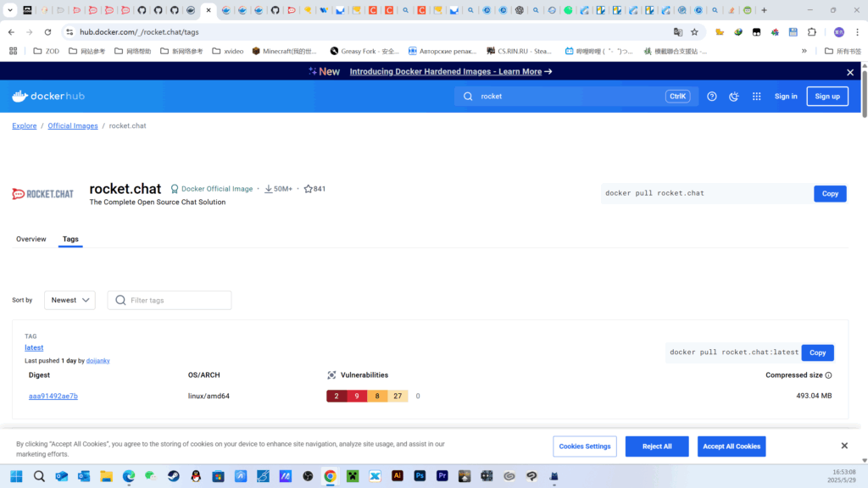This screenshot has height=488, width=868.
Task: Close the Docker Hardened Images banner
Action: [850, 72]
